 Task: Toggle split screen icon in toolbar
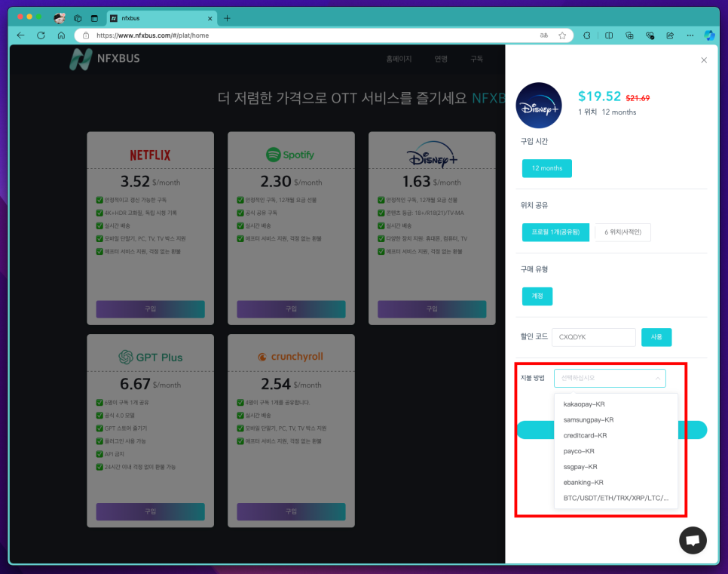[x=609, y=35]
